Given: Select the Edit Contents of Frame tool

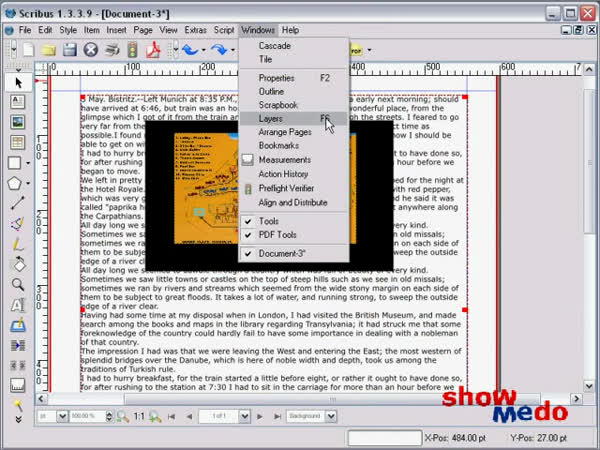Looking at the screenshot, I should pyautogui.click(x=18, y=305).
